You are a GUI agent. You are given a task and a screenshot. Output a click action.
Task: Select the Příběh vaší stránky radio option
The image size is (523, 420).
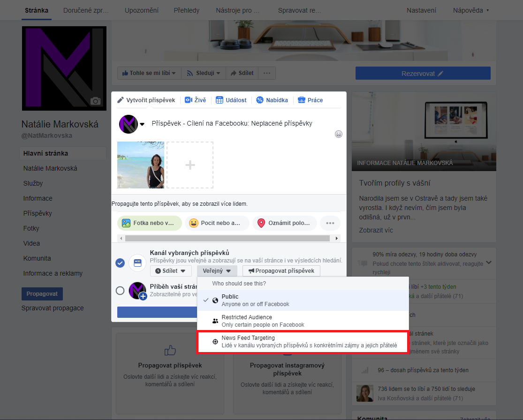click(120, 291)
